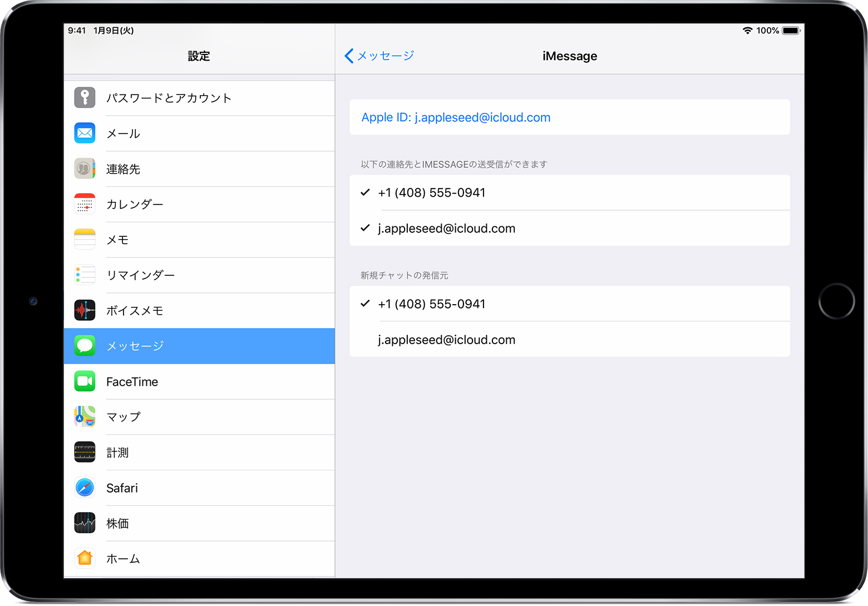Viewport: 868px width, 606px height.
Task: Tap the iMessage title in header
Action: pyautogui.click(x=570, y=56)
